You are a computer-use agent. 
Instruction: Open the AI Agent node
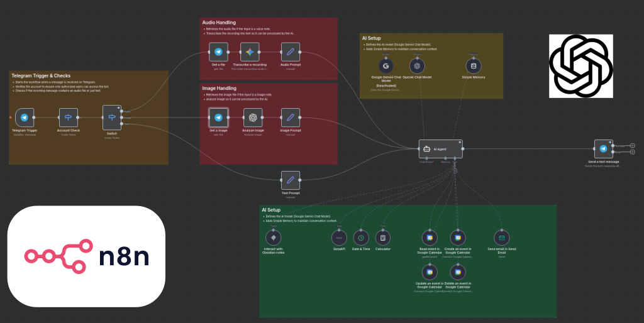(x=440, y=149)
